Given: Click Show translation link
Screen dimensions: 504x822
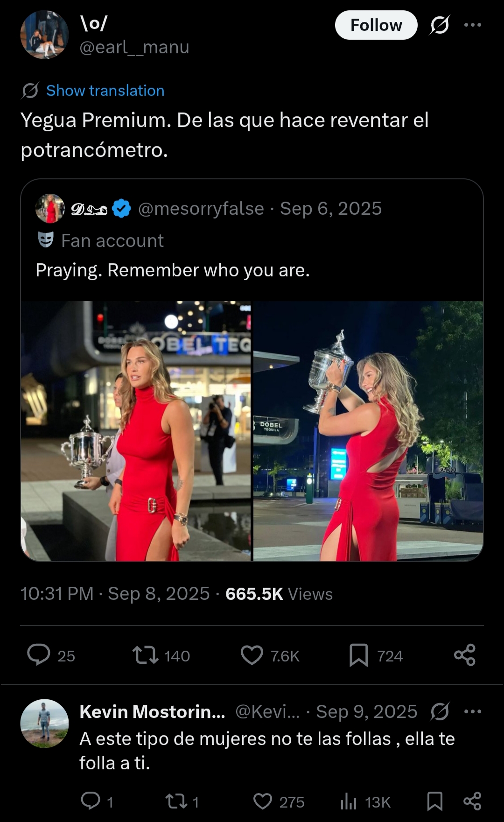Looking at the screenshot, I should [x=105, y=91].
